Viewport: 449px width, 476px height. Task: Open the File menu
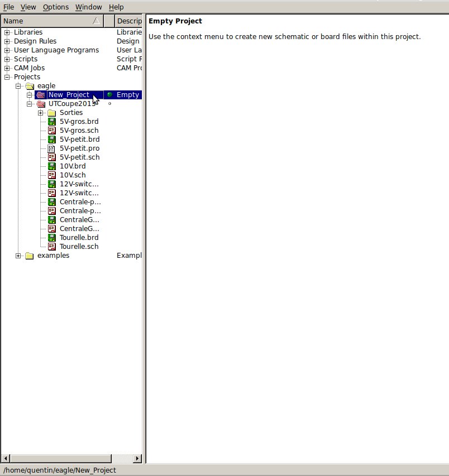click(x=8, y=7)
